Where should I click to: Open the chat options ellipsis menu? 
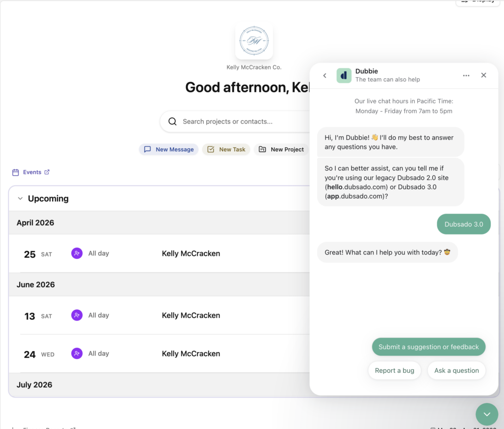point(466,75)
